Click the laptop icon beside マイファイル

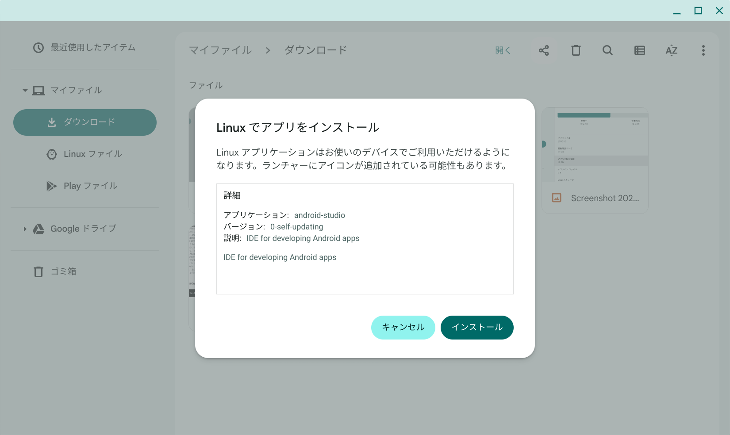click(x=39, y=90)
